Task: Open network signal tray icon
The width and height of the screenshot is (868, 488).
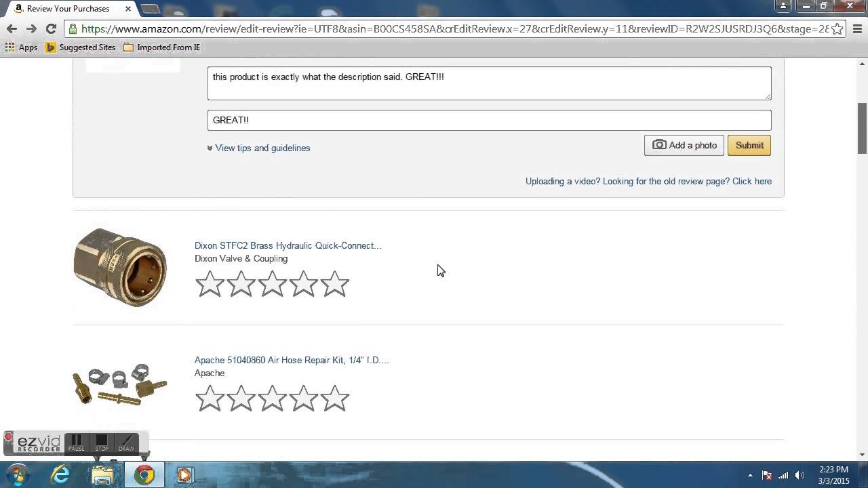Action: click(783, 475)
